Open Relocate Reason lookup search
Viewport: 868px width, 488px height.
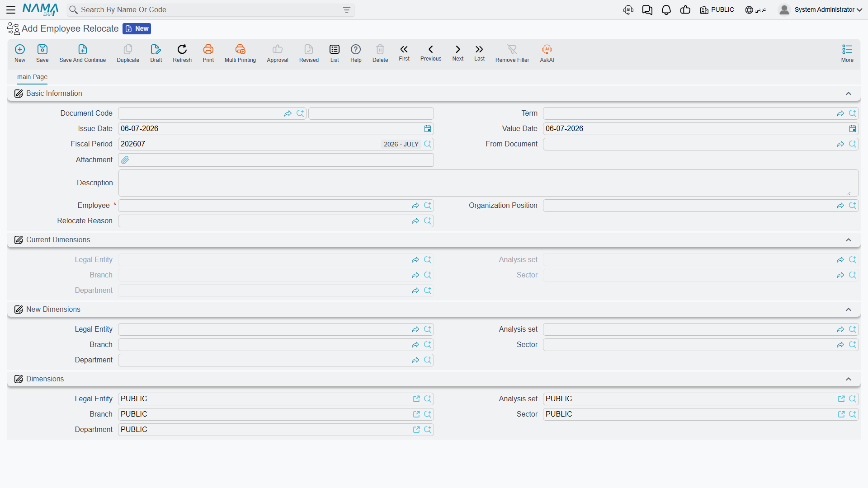428,221
